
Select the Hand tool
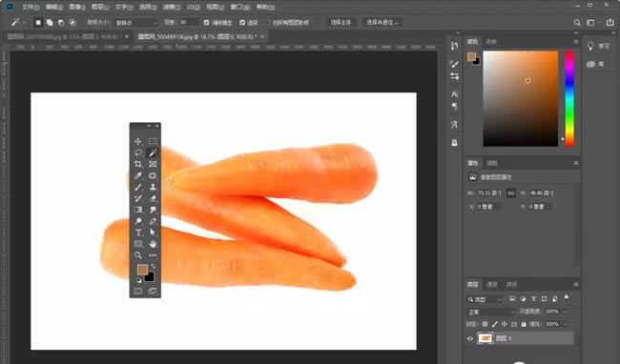click(x=153, y=244)
